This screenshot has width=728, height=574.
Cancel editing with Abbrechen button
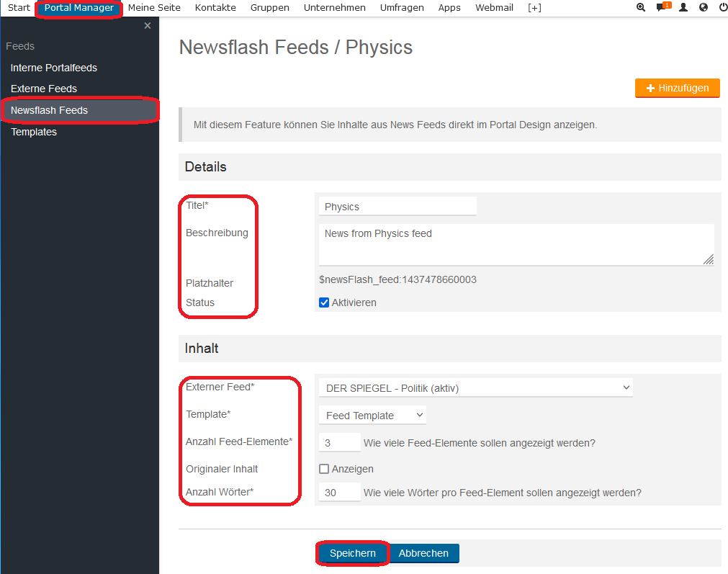pos(423,553)
